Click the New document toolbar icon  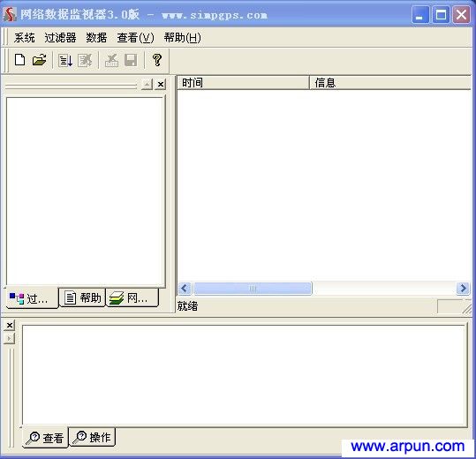[20, 60]
